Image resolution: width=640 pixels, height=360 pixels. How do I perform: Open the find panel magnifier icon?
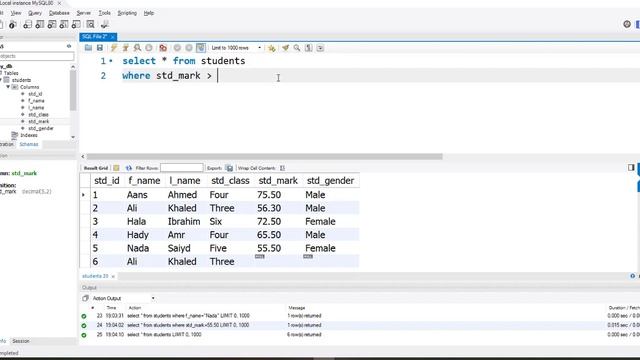point(297,48)
